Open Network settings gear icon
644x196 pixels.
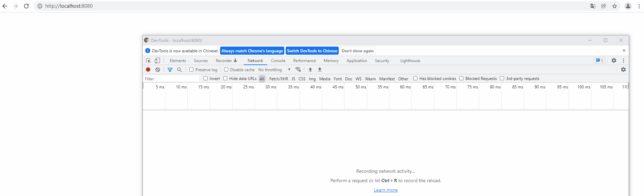pyautogui.click(x=623, y=69)
